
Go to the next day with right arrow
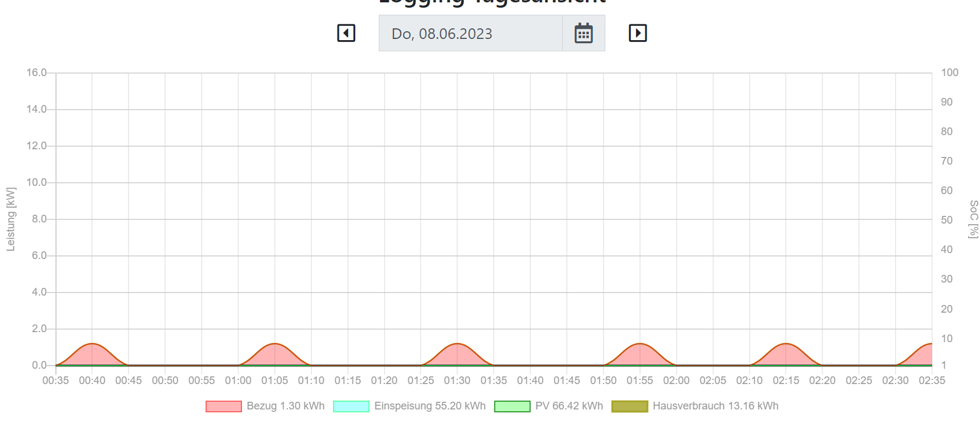pos(638,33)
